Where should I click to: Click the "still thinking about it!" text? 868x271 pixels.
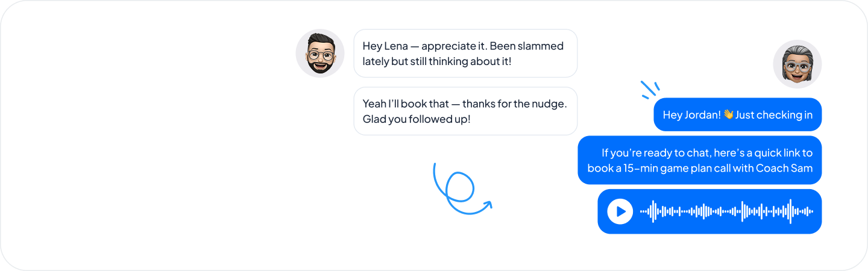point(461,61)
